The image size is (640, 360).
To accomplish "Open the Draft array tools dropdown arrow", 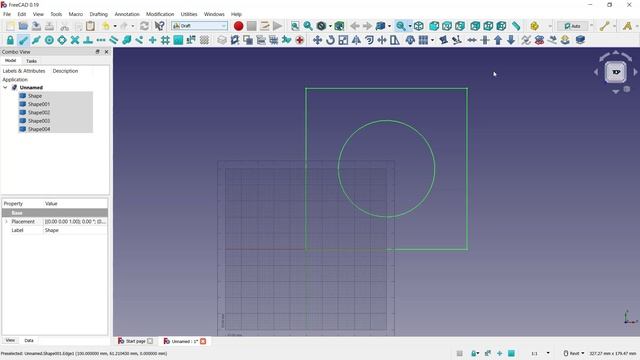I will coord(432,40).
